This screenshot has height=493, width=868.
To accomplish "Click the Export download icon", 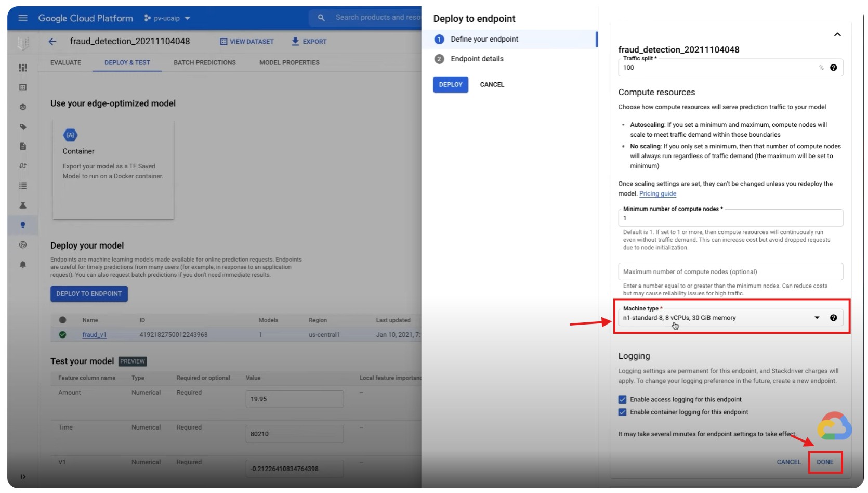I will coord(295,42).
